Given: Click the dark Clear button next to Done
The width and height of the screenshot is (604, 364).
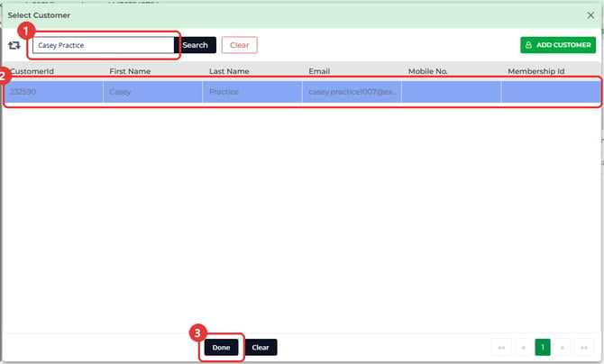Looking at the screenshot, I should click(261, 347).
